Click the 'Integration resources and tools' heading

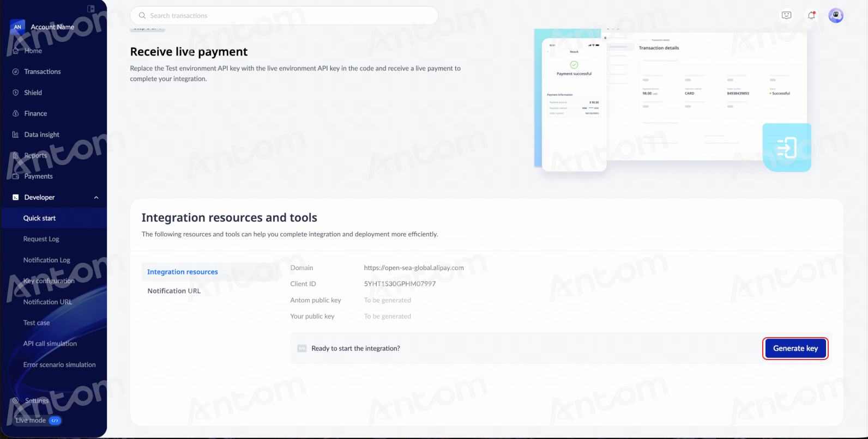point(229,218)
